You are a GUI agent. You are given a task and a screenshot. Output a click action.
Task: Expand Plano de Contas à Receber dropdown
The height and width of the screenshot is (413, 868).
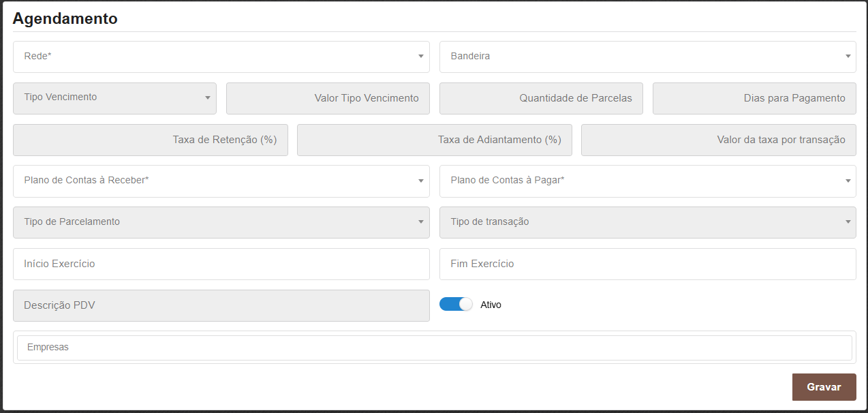[221, 181]
